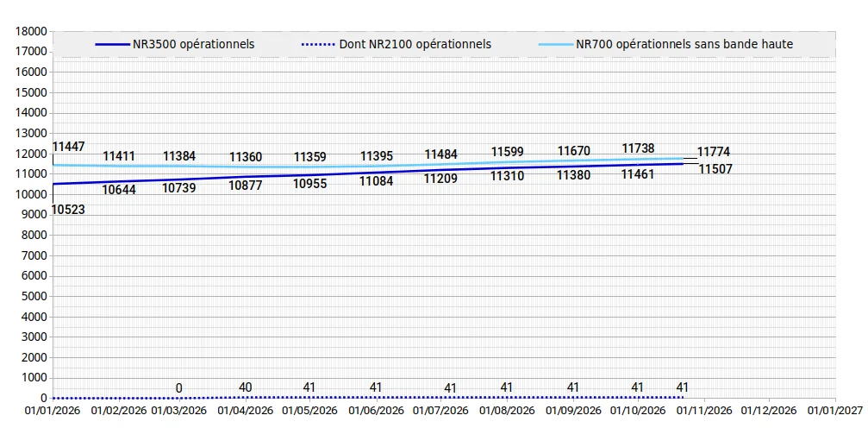Select data label 10644
The width and height of the screenshot is (868, 428).
[x=119, y=190]
